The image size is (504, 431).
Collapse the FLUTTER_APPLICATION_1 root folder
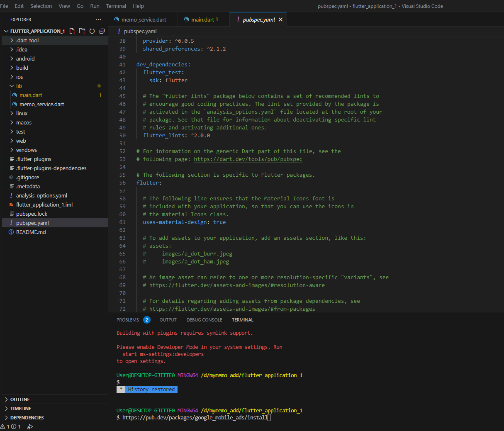click(x=6, y=31)
